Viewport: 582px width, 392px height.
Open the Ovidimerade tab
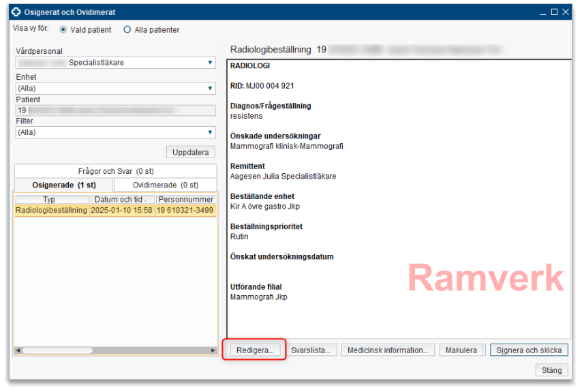165,185
